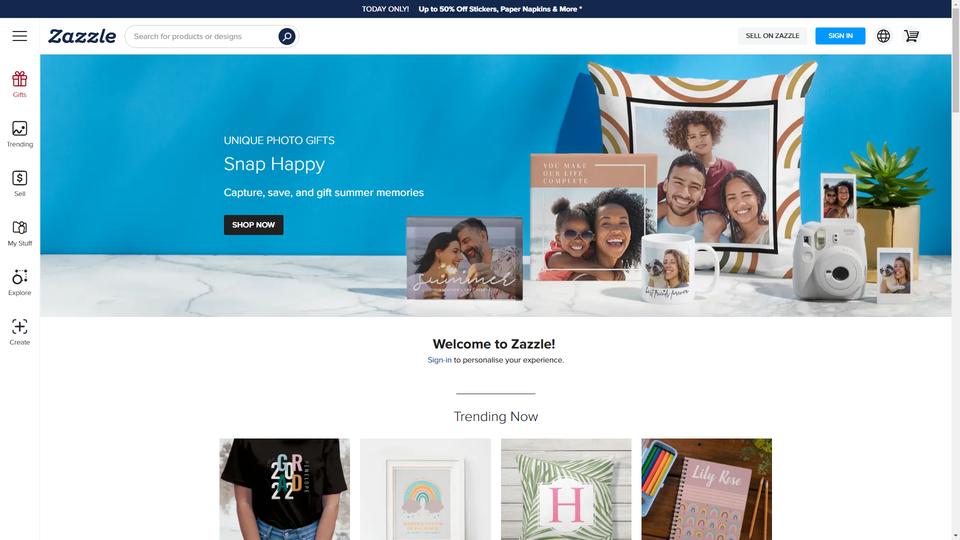Click the search magnifier button
This screenshot has height=540, width=960.
[x=287, y=36]
